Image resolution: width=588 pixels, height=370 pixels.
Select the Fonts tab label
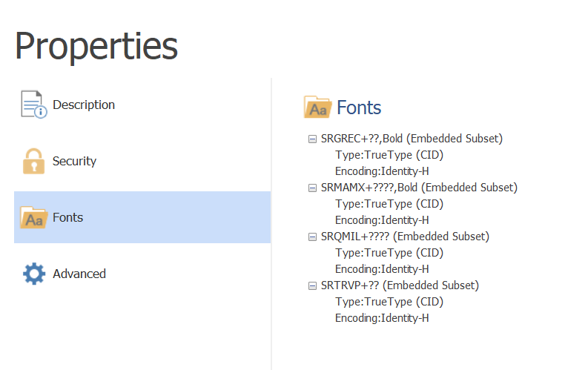click(x=68, y=217)
